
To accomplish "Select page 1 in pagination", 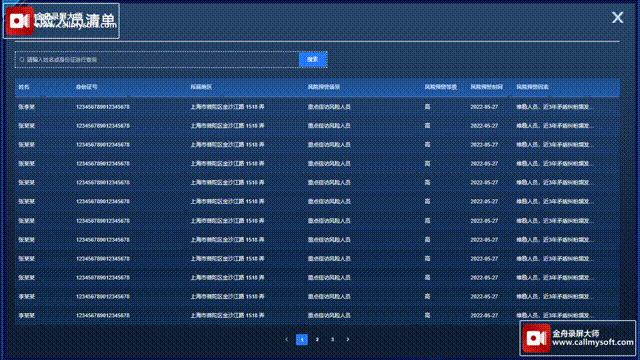I will tap(302, 340).
